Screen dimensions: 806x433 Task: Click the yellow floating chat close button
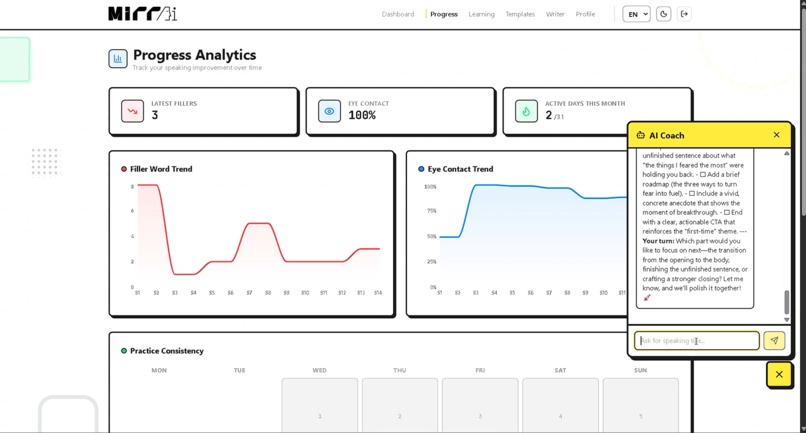[x=779, y=374]
